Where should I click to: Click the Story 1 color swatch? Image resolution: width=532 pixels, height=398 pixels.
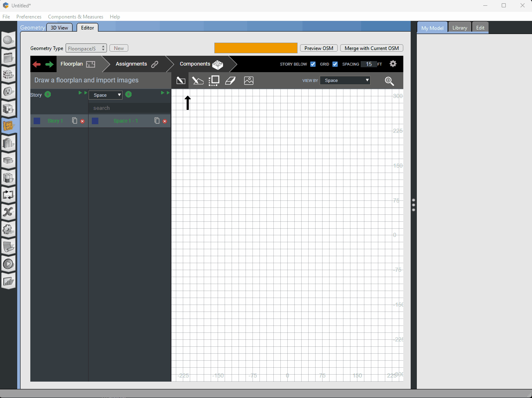37,121
